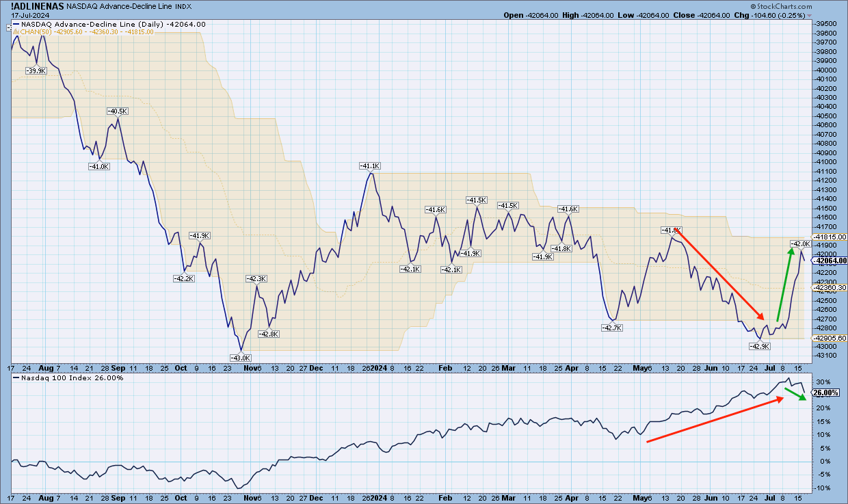Click Sep on the bottom panel's date axis
848x504 pixels.
tap(117, 499)
